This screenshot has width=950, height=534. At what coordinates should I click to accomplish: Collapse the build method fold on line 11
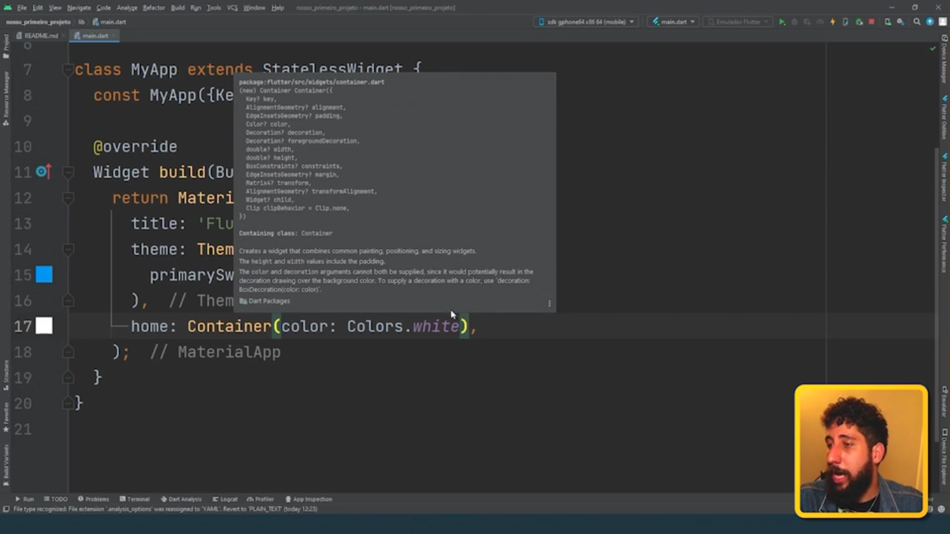(67, 172)
